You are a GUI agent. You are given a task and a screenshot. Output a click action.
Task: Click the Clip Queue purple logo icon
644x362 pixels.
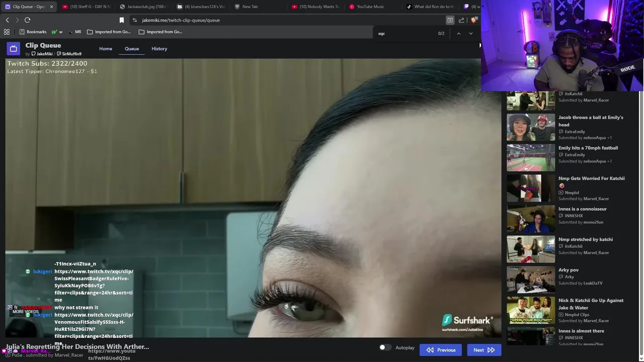(14, 49)
